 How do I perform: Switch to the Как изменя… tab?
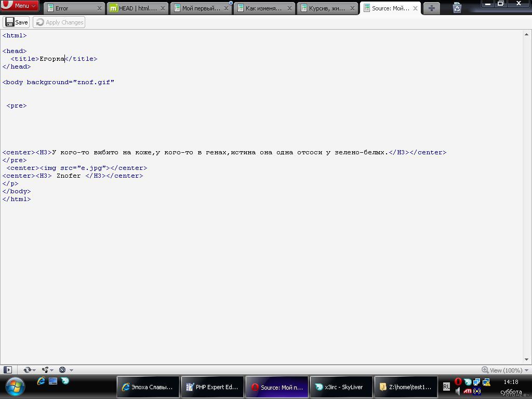pos(264,8)
